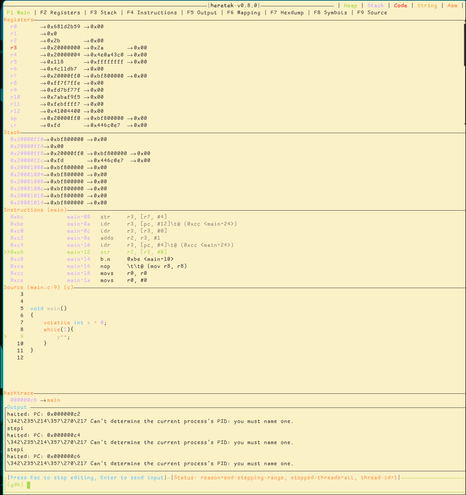Click r9 value 0xfd7bf77f
Screen dimensions: 466x495
63,90
